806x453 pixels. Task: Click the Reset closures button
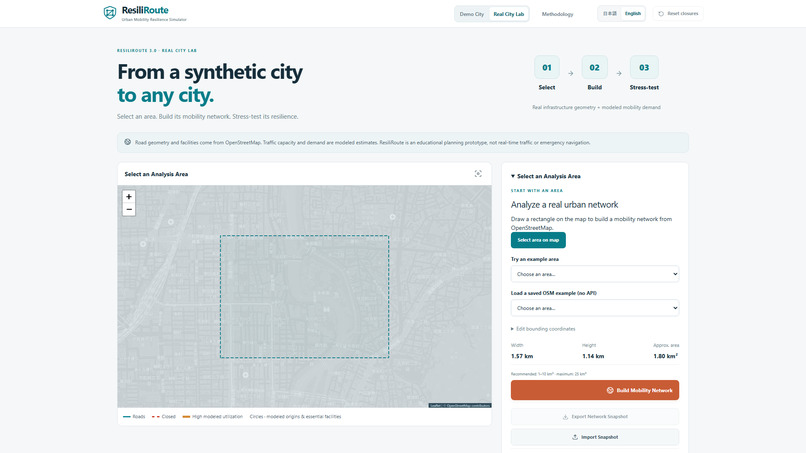[x=678, y=13]
